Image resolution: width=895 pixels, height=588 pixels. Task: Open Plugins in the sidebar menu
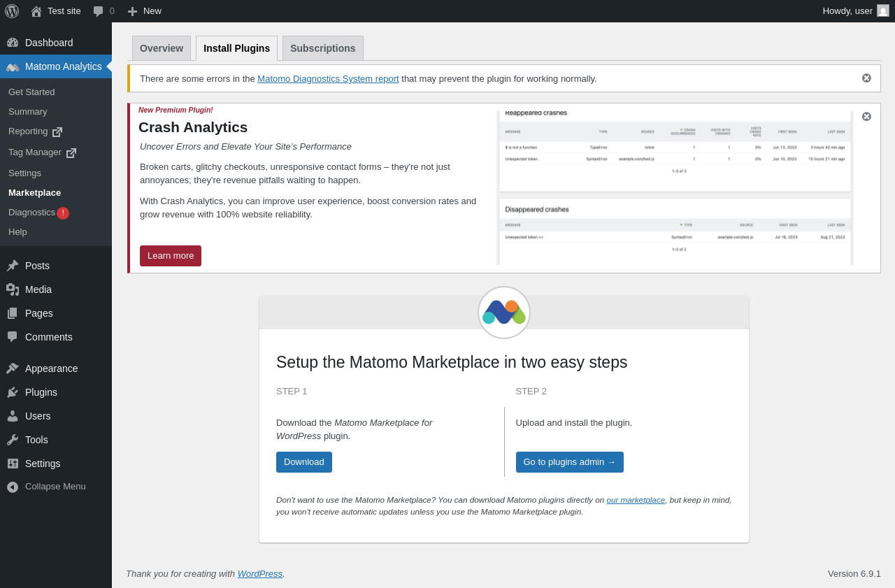(x=41, y=392)
